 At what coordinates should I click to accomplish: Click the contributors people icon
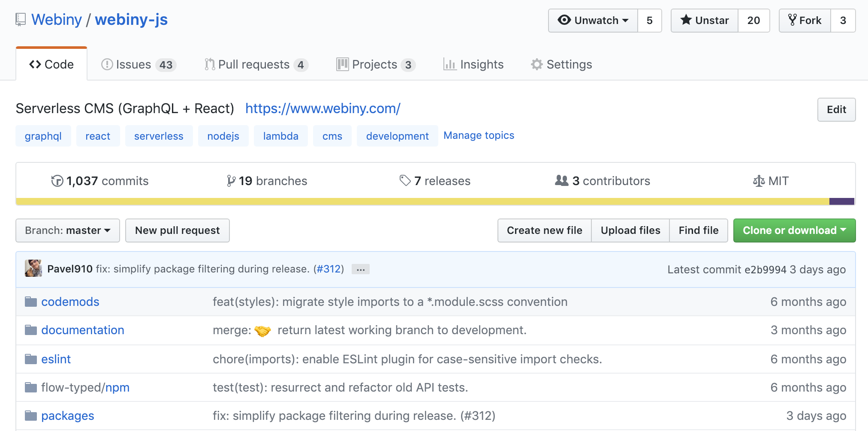(x=561, y=180)
